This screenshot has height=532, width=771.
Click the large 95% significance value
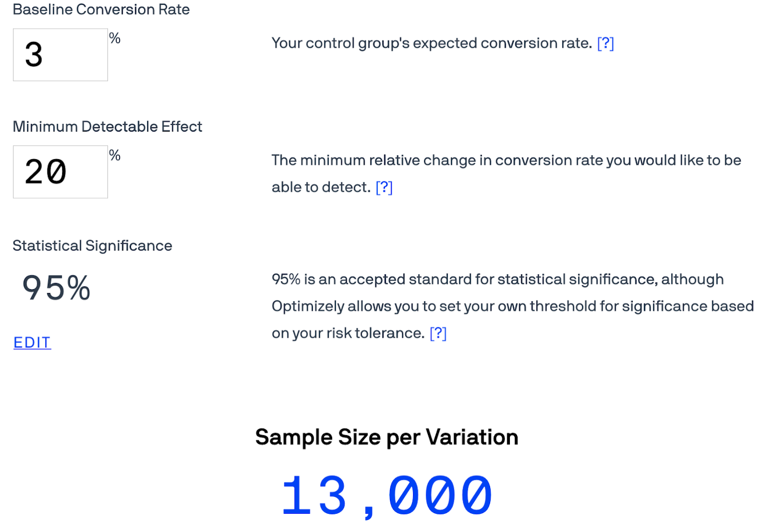(56, 288)
